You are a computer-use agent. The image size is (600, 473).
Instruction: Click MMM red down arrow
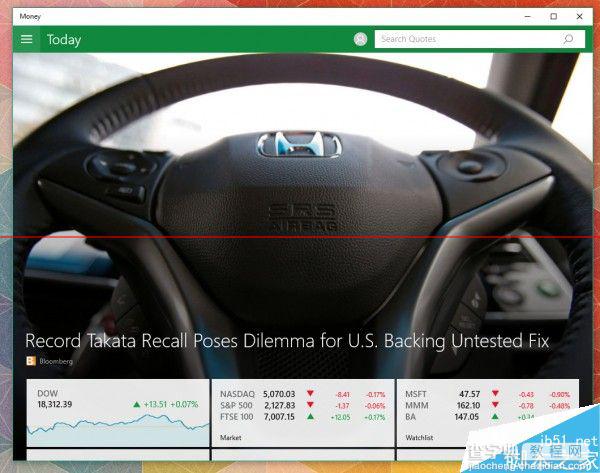(x=495, y=405)
